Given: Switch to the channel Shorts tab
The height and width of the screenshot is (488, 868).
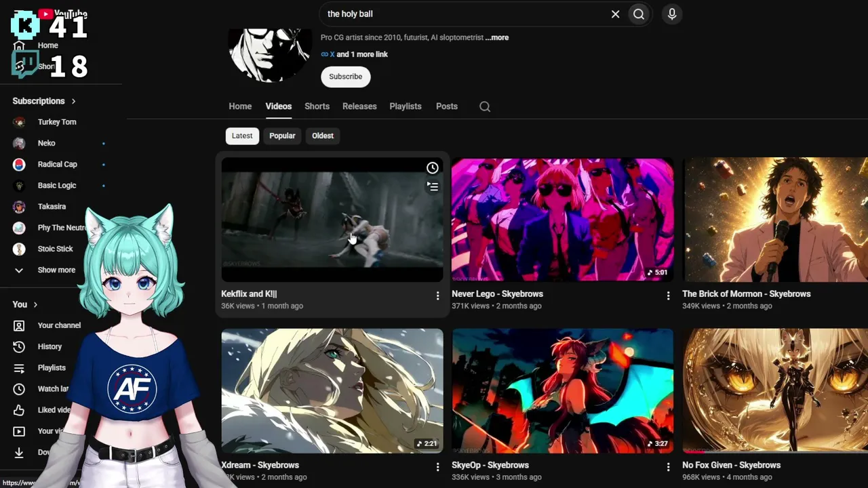Looking at the screenshot, I should [x=317, y=106].
